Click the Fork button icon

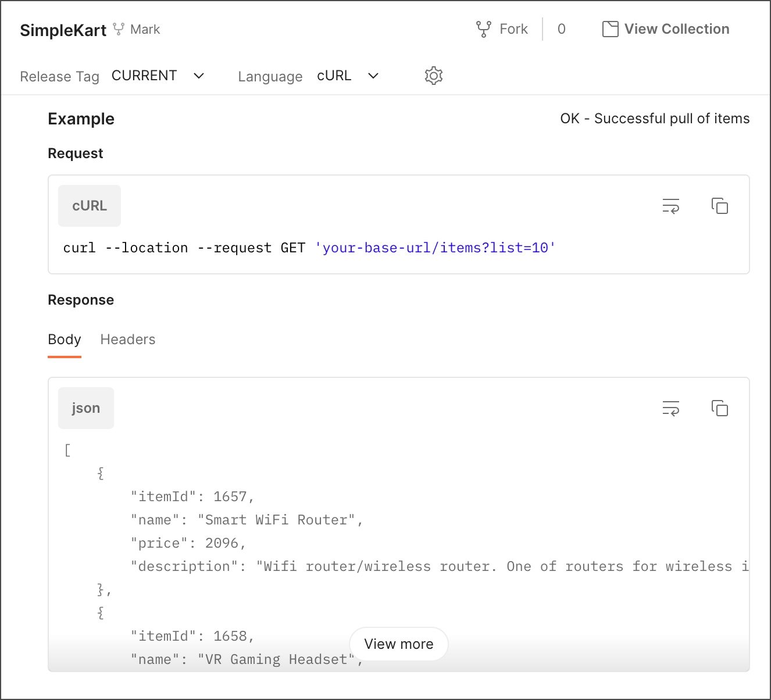[x=484, y=29]
